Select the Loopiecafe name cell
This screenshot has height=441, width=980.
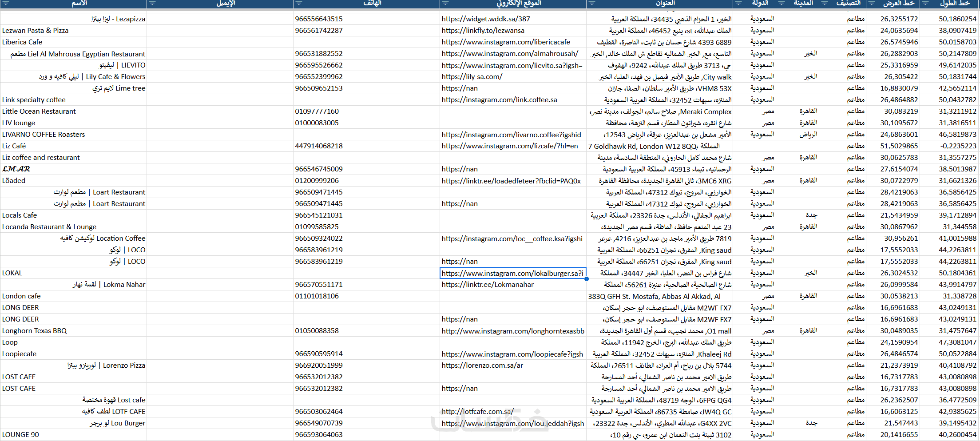tap(74, 354)
